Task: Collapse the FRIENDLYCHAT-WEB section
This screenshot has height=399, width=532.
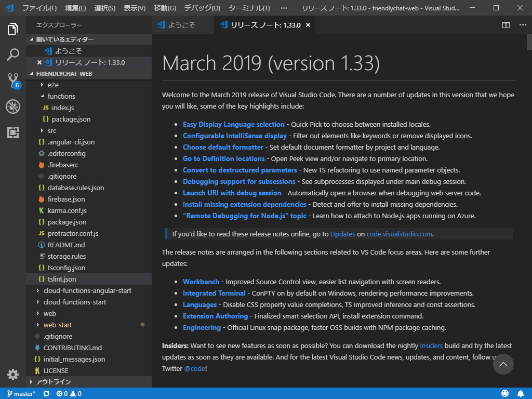Action: (x=89, y=74)
